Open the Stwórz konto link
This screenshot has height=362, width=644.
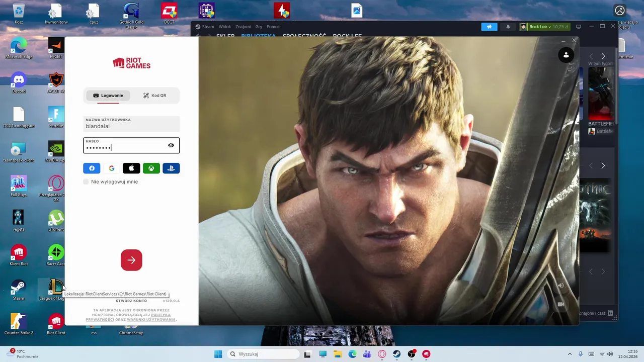tap(131, 301)
